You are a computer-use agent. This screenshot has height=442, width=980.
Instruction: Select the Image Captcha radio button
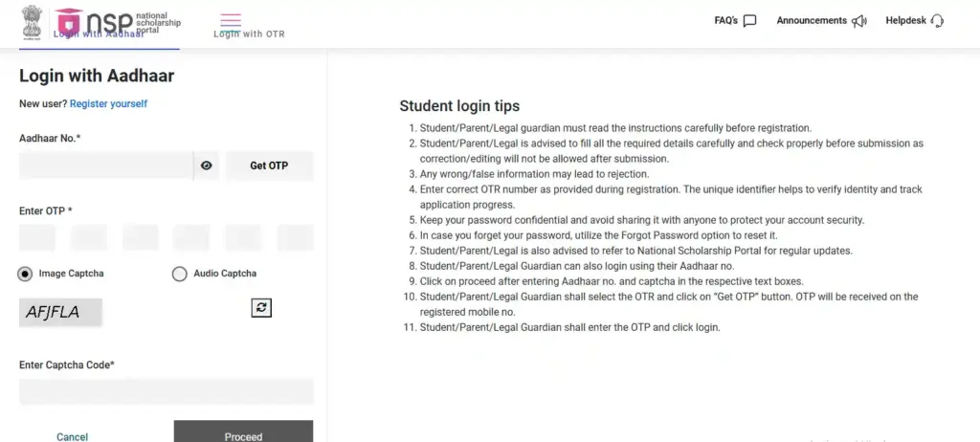point(25,275)
